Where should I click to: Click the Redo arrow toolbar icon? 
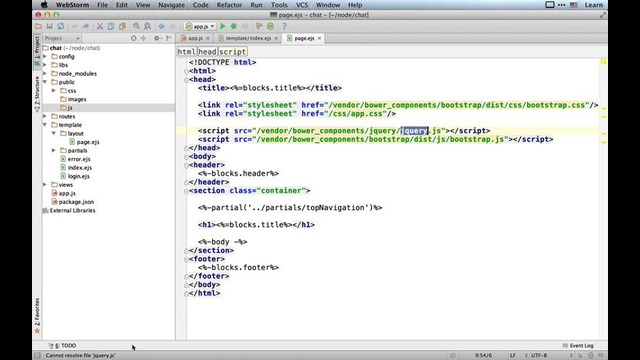[86, 26]
